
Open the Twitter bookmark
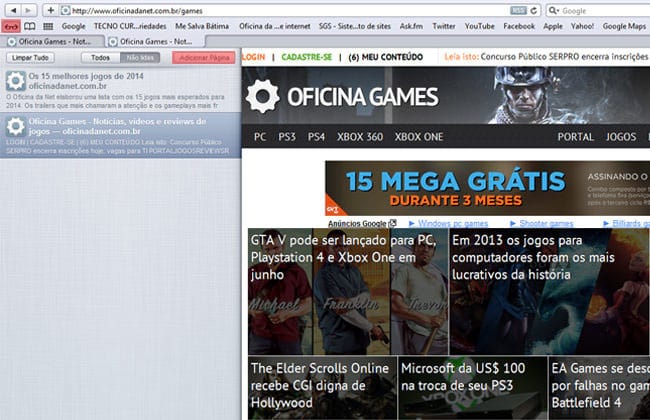coord(444,26)
